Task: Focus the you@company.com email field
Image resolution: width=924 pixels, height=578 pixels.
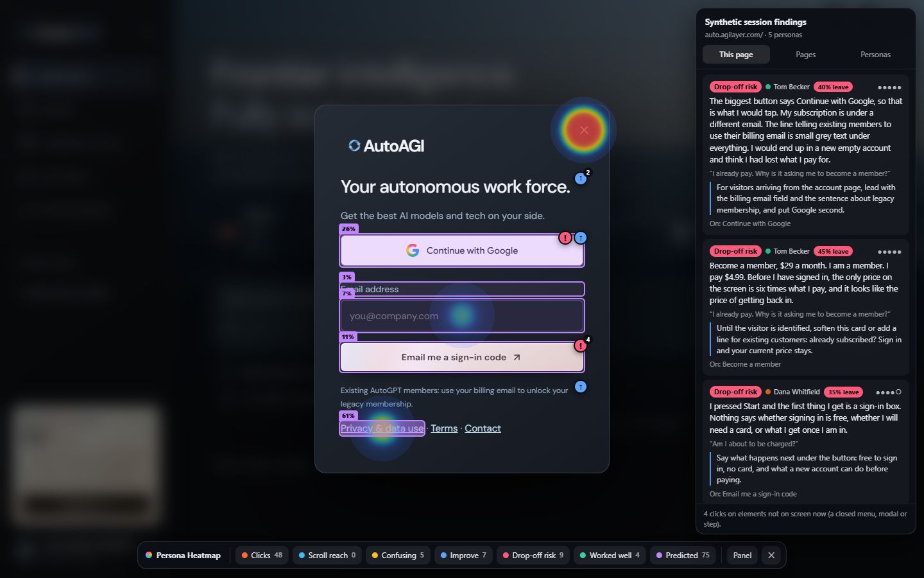Action: click(462, 316)
